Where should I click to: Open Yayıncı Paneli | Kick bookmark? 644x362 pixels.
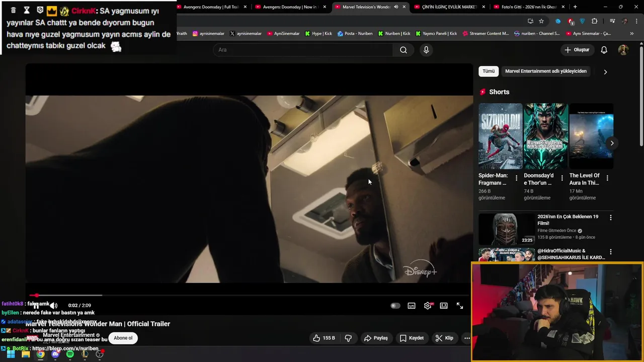point(436,34)
